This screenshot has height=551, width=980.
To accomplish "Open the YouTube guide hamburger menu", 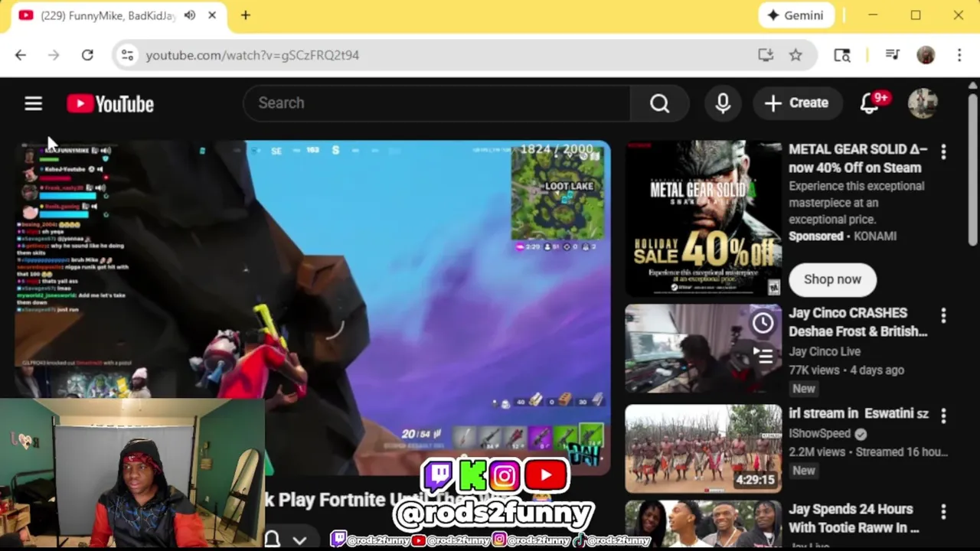I will (33, 103).
